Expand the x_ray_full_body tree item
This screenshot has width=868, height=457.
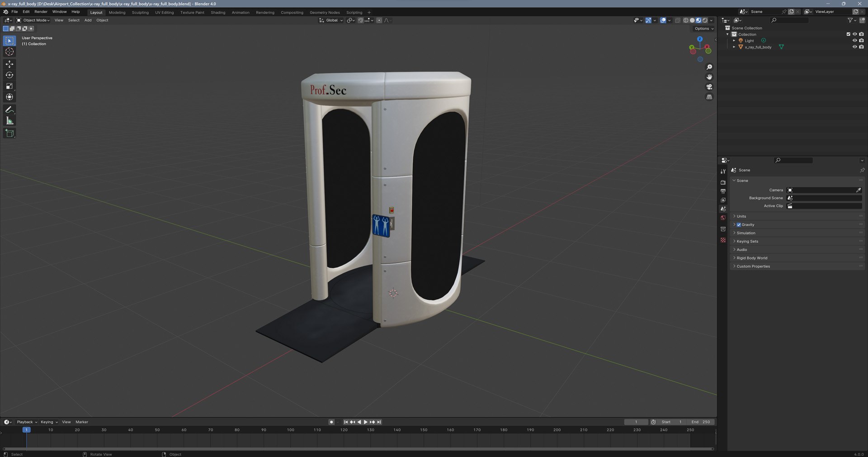734,47
